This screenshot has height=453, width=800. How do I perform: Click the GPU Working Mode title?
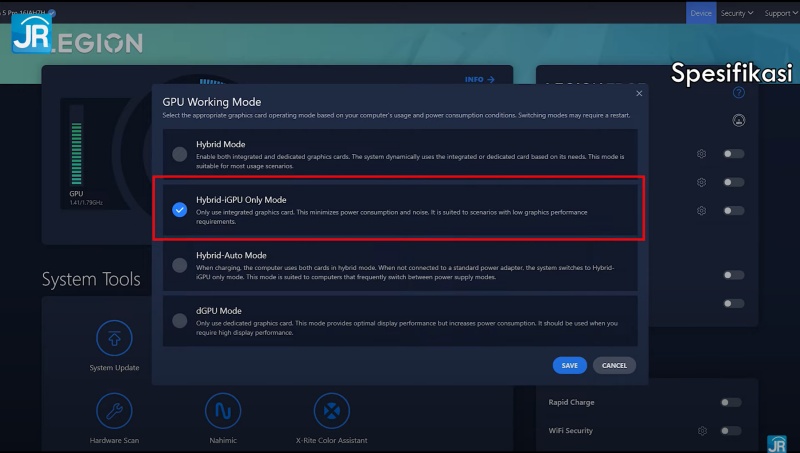[x=212, y=102]
